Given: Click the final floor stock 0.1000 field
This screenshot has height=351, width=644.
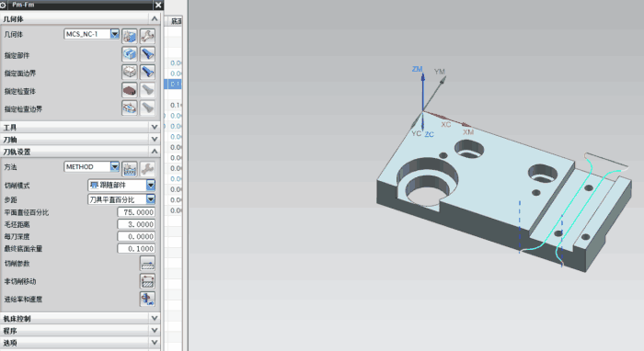Looking at the screenshot, I should coord(136,248).
